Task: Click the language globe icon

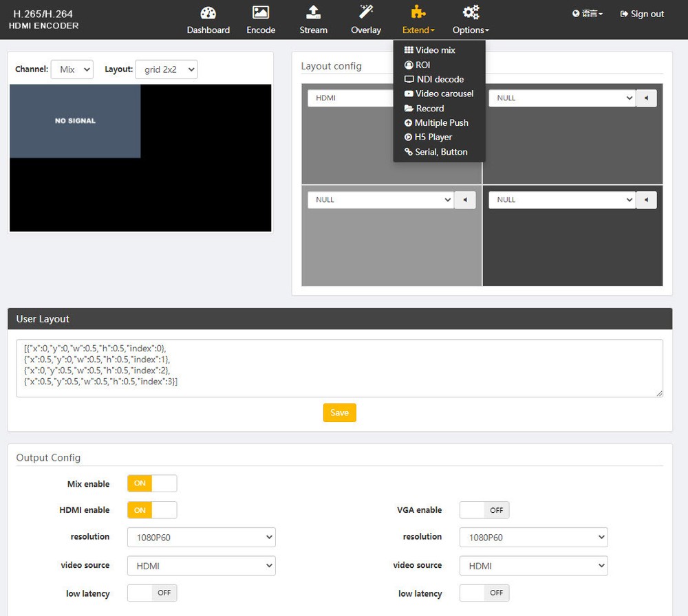Action: 576,13
